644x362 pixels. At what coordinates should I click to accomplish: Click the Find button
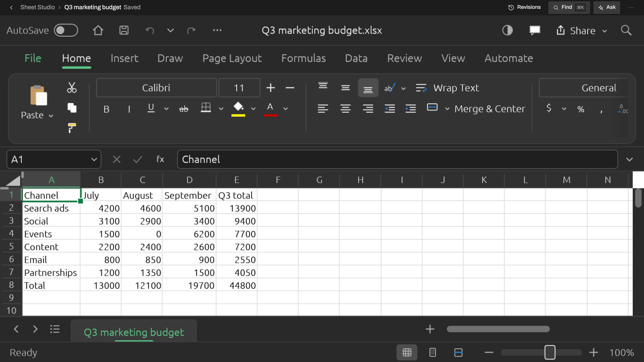tap(569, 7)
